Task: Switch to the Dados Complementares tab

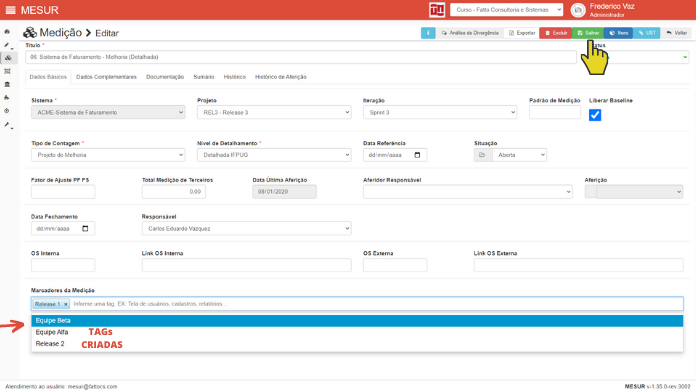Action: 107,77
